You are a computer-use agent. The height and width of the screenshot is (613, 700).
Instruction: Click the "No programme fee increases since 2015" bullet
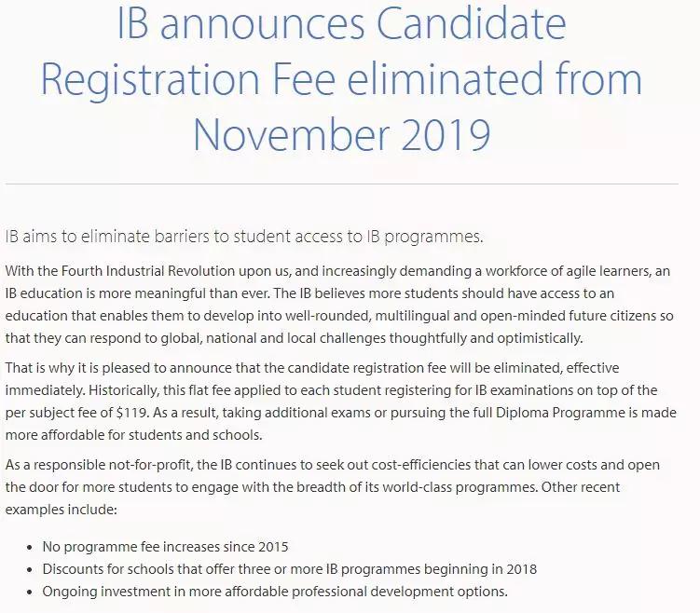[165, 546]
